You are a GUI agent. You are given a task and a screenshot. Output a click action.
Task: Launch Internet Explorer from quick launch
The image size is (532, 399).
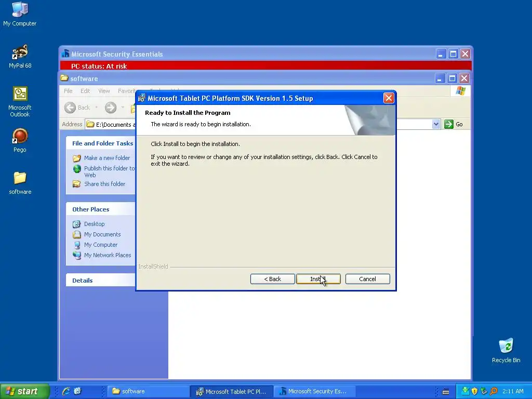(66, 391)
